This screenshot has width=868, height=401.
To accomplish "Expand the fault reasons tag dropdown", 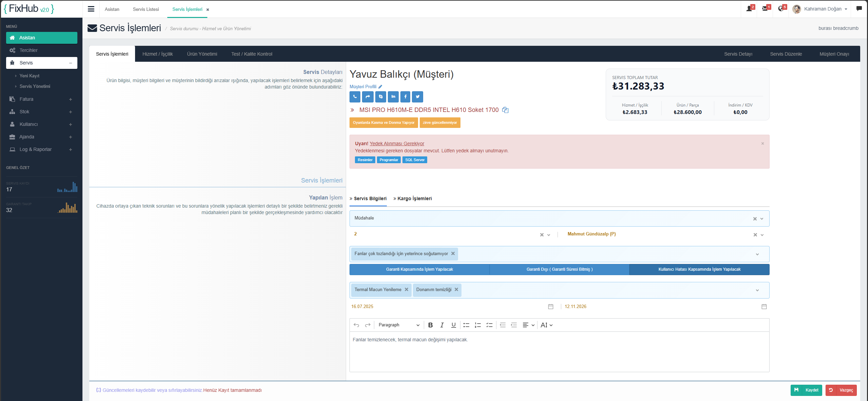I will point(757,254).
